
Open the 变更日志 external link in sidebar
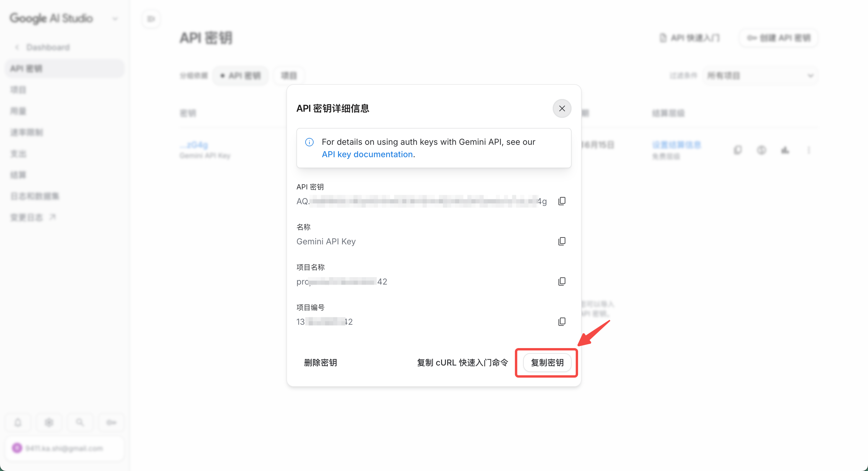pyautogui.click(x=33, y=217)
